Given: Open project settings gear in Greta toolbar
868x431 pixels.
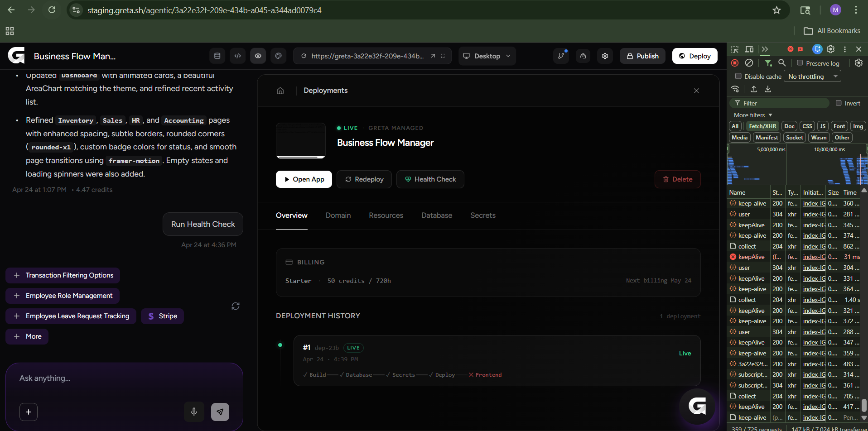Looking at the screenshot, I should 605,56.
